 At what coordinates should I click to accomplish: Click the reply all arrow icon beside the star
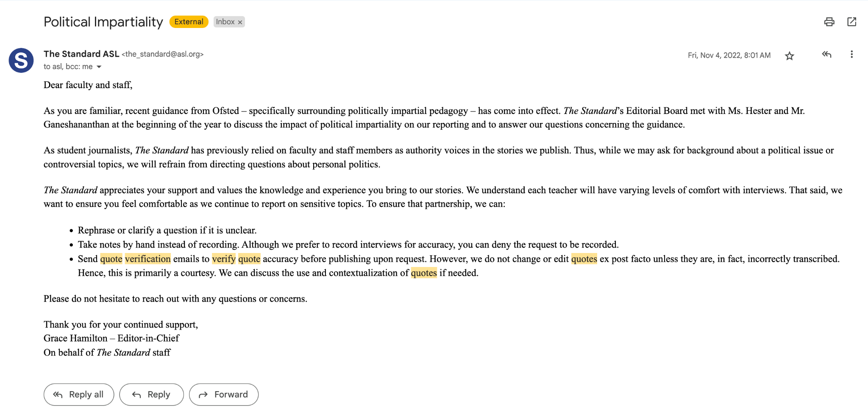(x=826, y=55)
